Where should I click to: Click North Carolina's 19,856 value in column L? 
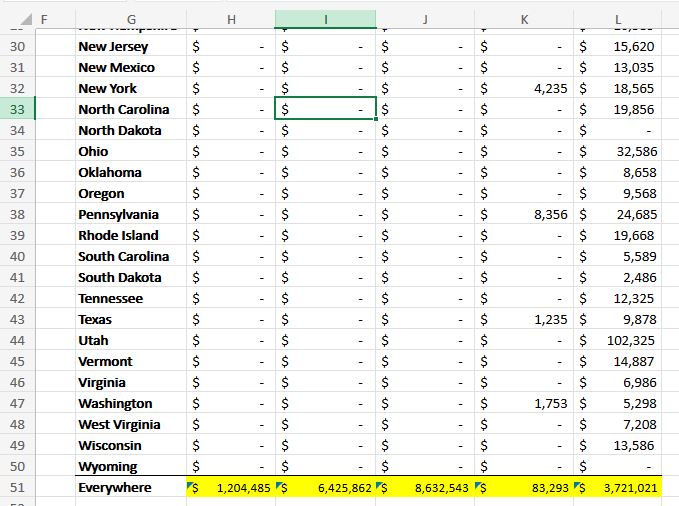tap(618, 109)
